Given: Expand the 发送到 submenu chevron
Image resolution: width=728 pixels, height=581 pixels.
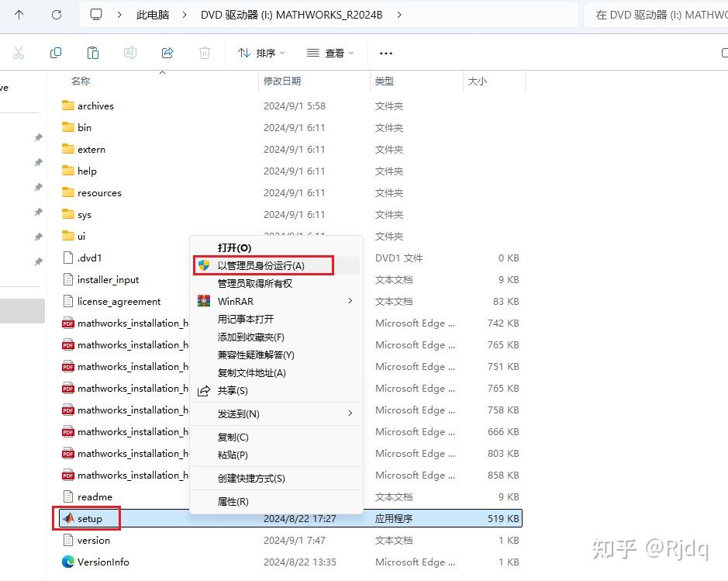Looking at the screenshot, I should 349,413.
